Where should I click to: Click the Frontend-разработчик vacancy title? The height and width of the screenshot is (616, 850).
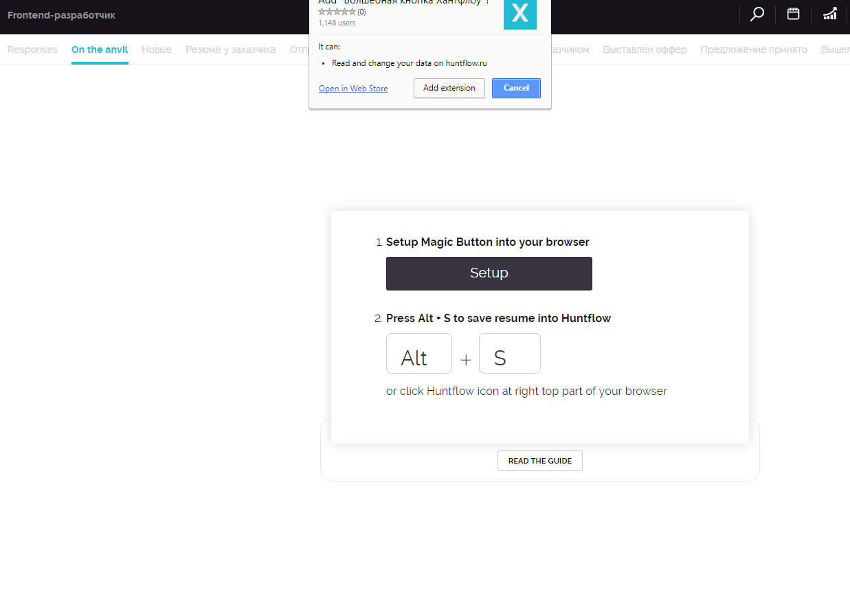pos(61,15)
